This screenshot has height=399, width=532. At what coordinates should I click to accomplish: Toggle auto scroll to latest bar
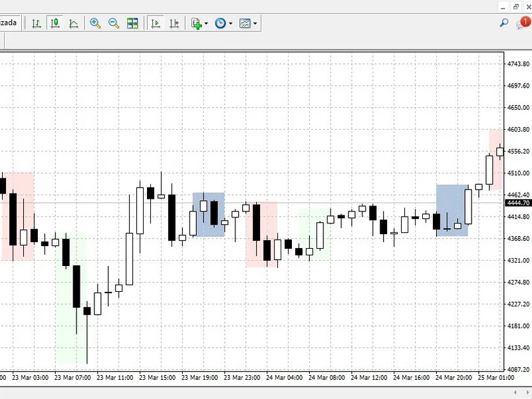tap(156, 23)
